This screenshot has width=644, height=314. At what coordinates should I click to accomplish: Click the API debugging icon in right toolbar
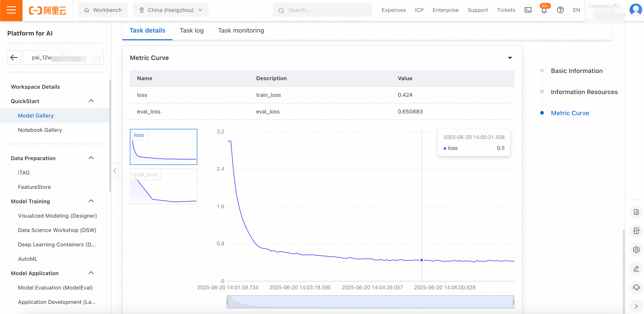tap(636, 231)
